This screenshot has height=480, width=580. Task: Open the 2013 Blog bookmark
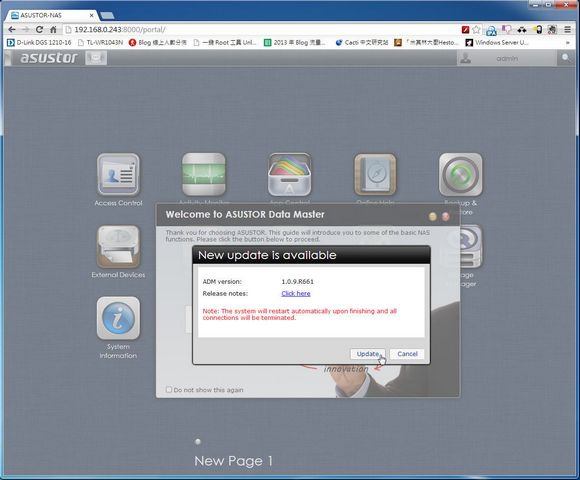pos(295,43)
